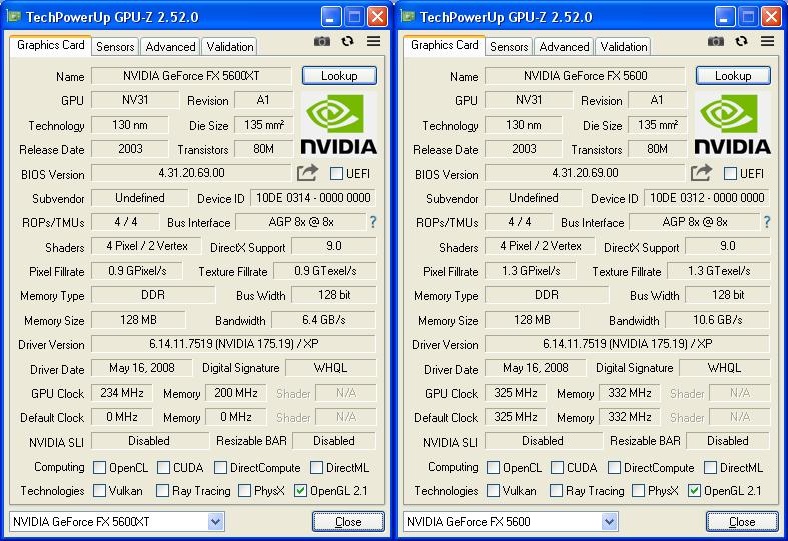Click BIOS export share icon in FX 5600XT window
The height and width of the screenshot is (541, 788).
click(x=307, y=173)
